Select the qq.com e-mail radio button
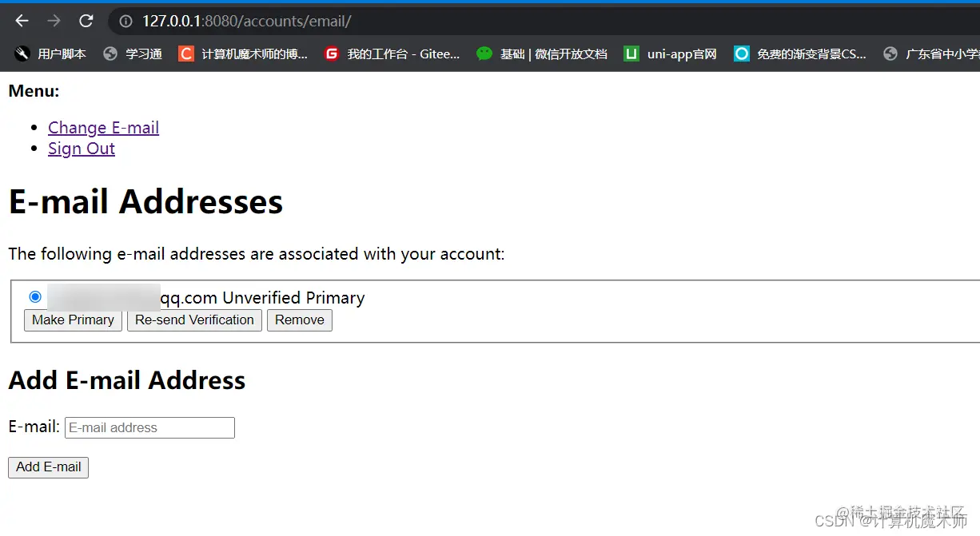 pyautogui.click(x=35, y=297)
